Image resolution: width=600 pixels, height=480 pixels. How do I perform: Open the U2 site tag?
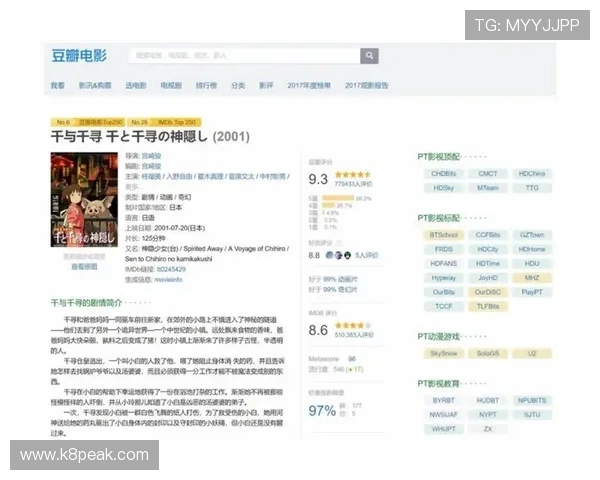pyautogui.click(x=532, y=353)
